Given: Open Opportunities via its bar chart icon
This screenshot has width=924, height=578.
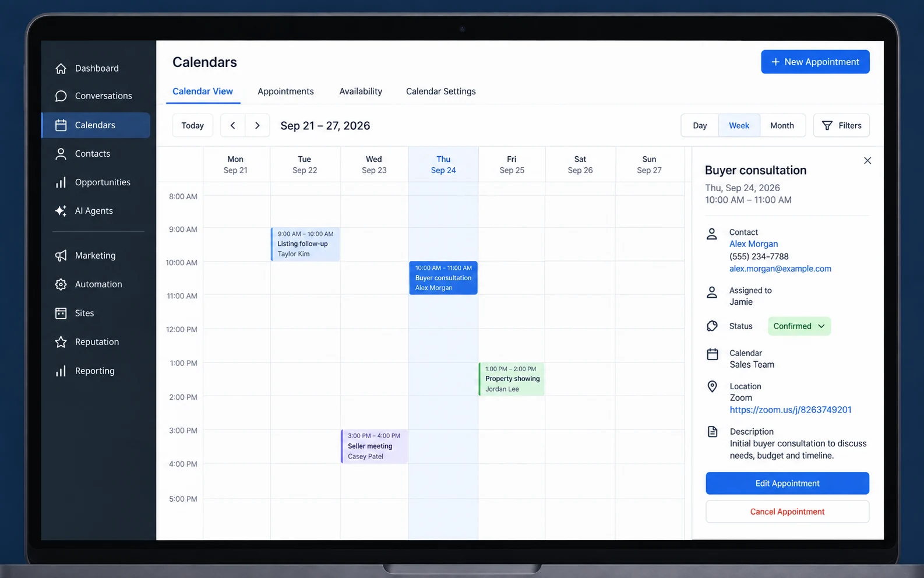Looking at the screenshot, I should [61, 182].
